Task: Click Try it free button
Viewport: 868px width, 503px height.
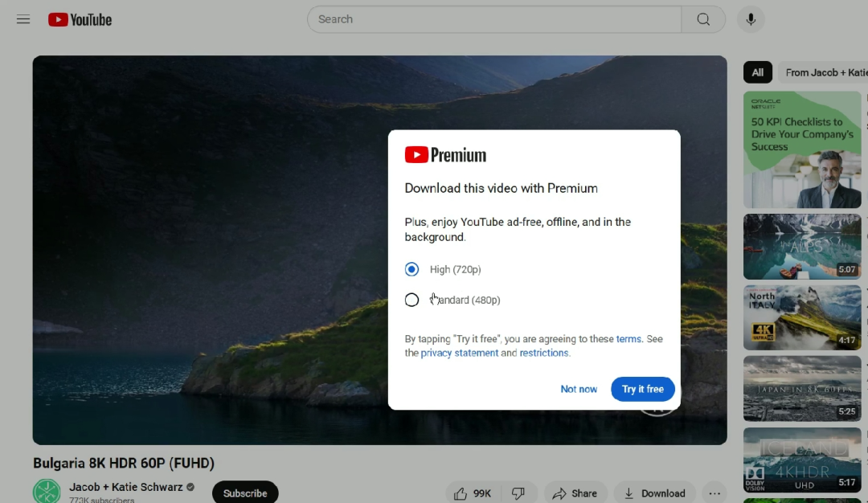Action: 643,389
